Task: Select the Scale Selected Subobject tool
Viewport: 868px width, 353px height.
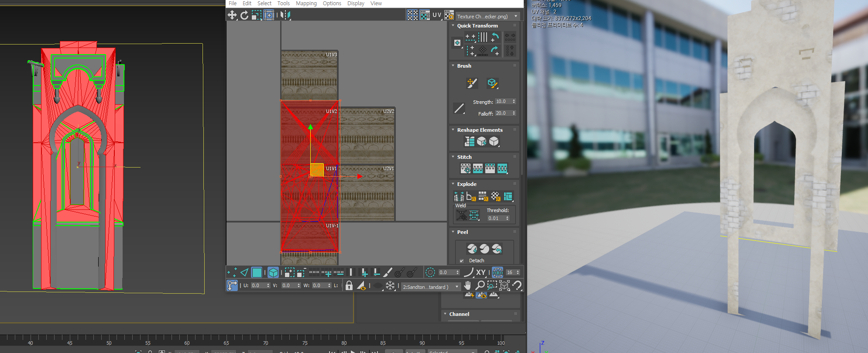Action: click(257, 15)
